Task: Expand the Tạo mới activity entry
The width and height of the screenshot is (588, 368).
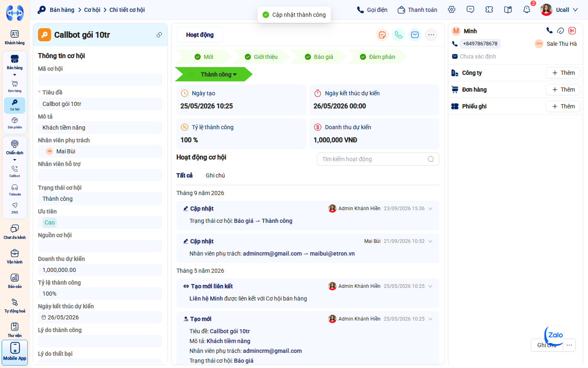Action: coord(430,319)
